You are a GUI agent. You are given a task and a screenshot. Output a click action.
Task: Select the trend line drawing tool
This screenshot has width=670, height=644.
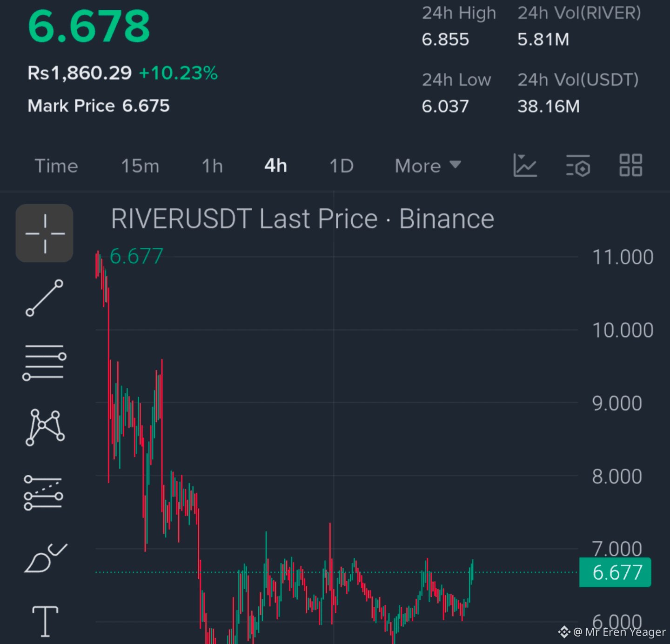click(x=45, y=298)
